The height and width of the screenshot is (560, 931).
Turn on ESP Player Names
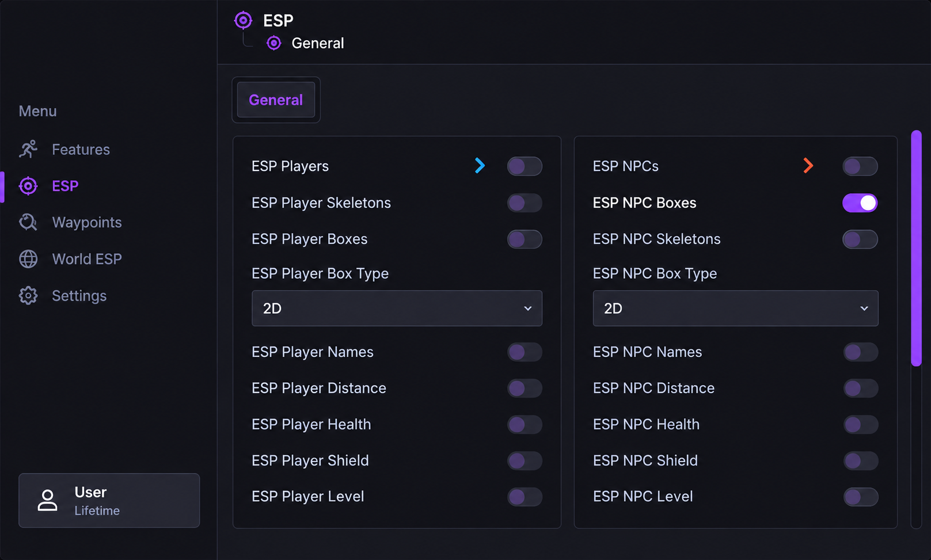pyautogui.click(x=525, y=352)
